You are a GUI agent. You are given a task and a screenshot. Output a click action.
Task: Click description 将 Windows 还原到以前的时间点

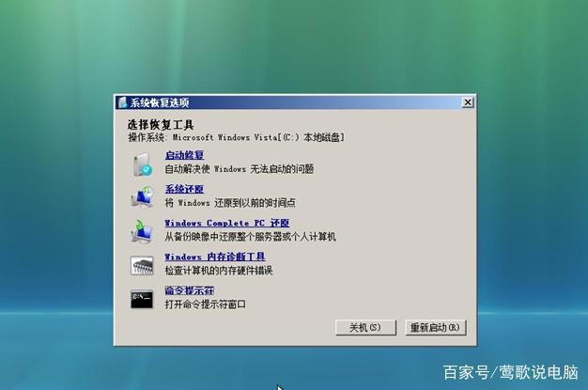(x=230, y=203)
